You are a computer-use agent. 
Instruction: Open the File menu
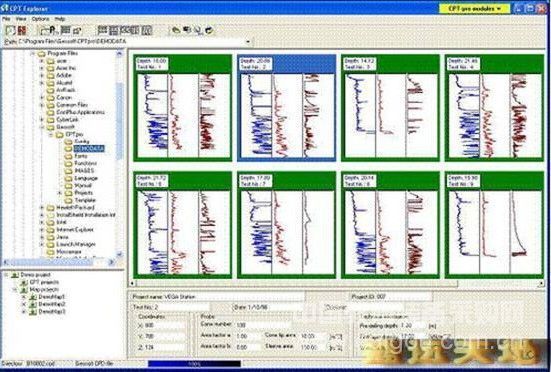coord(6,19)
